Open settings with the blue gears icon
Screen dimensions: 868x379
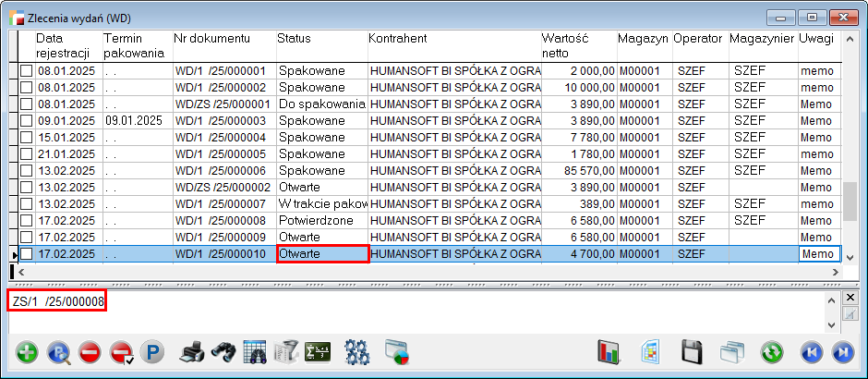356,352
